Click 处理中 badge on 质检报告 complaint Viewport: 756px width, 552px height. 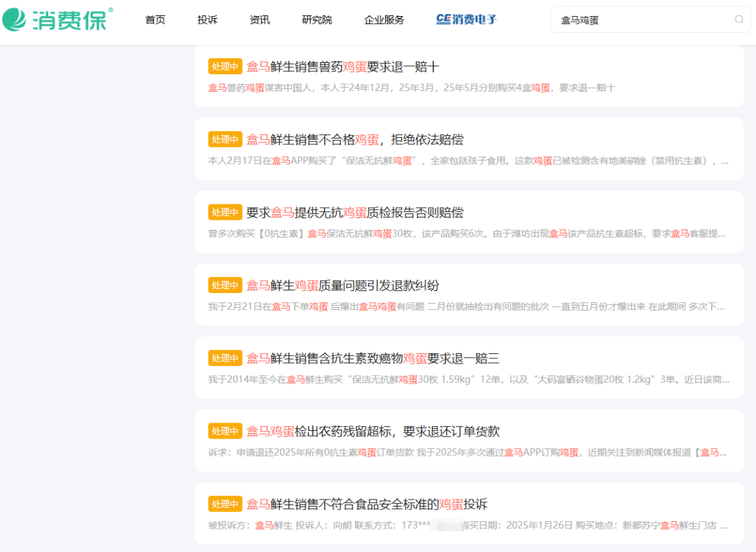(x=225, y=213)
